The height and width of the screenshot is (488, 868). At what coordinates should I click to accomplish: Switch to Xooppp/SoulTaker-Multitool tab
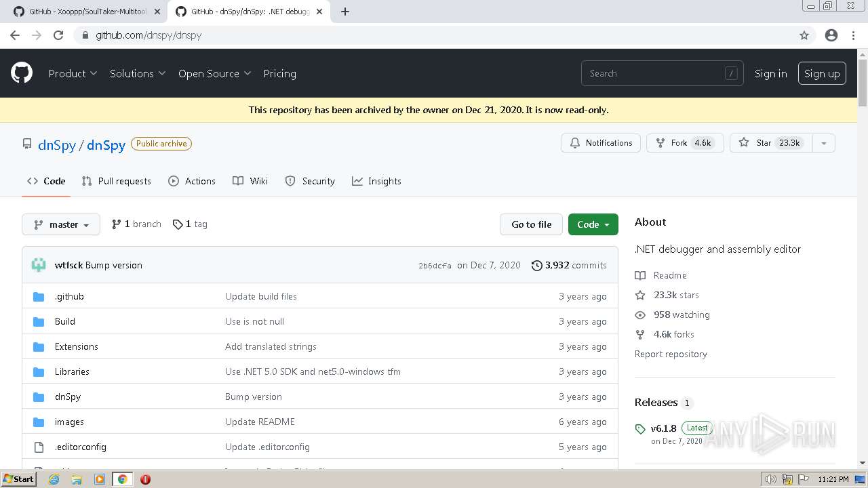pos(88,12)
